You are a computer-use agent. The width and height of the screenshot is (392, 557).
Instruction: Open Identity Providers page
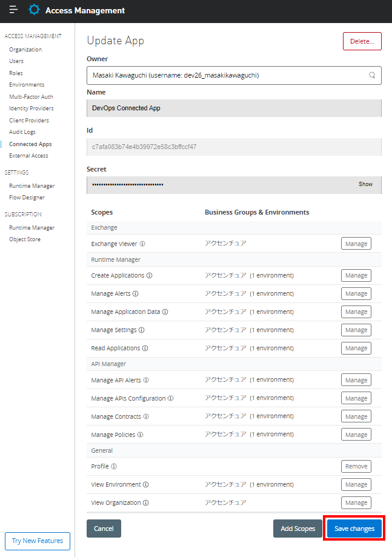pyautogui.click(x=31, y=108)
